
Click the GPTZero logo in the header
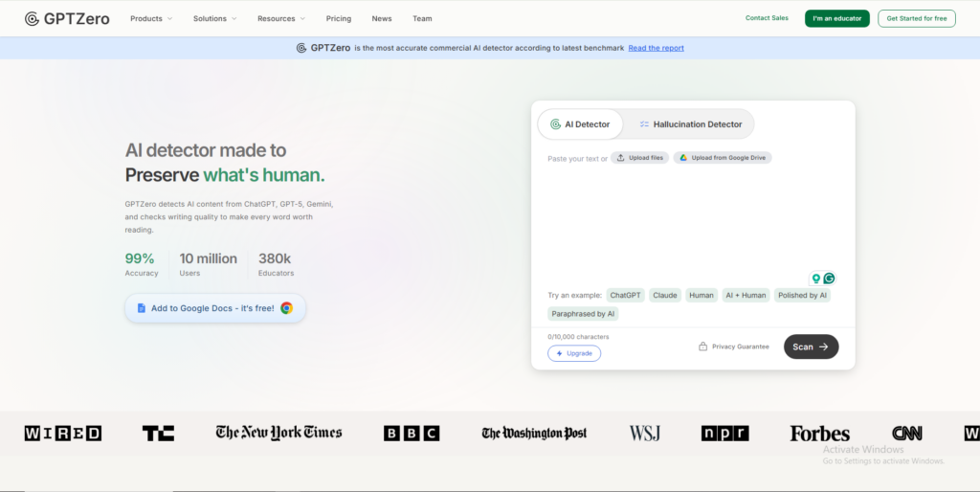coord(67,18)
